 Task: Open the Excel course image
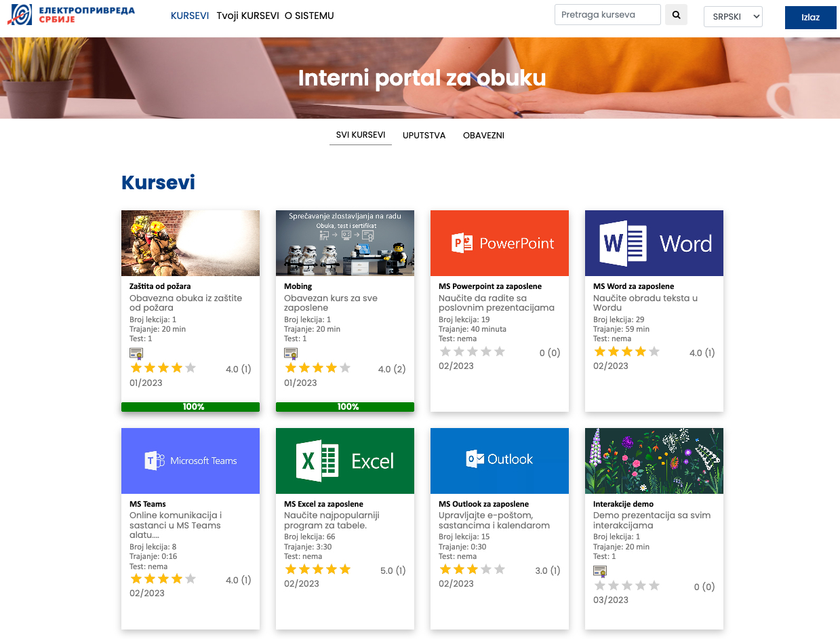pos(344,461)
